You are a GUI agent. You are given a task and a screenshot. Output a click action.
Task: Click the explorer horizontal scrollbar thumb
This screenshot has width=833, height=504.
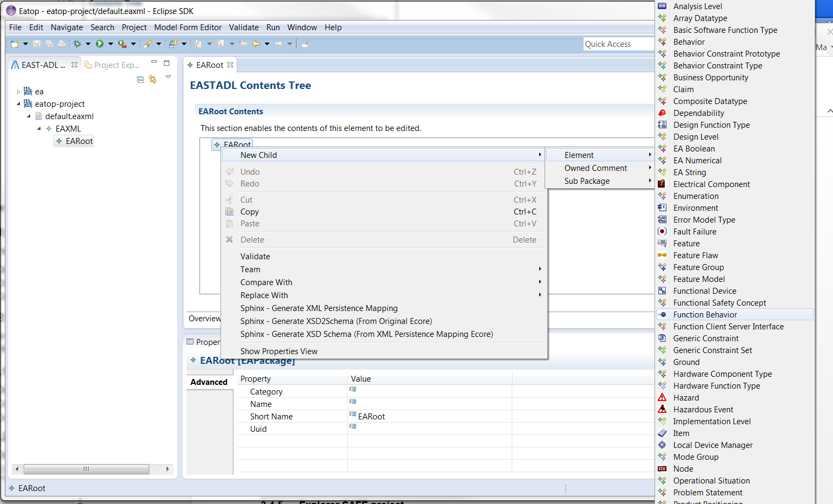[x=86, y=470]
